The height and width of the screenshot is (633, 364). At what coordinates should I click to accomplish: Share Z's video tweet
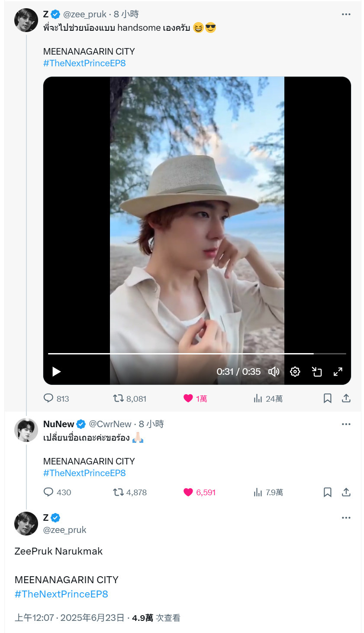(346, 398)
